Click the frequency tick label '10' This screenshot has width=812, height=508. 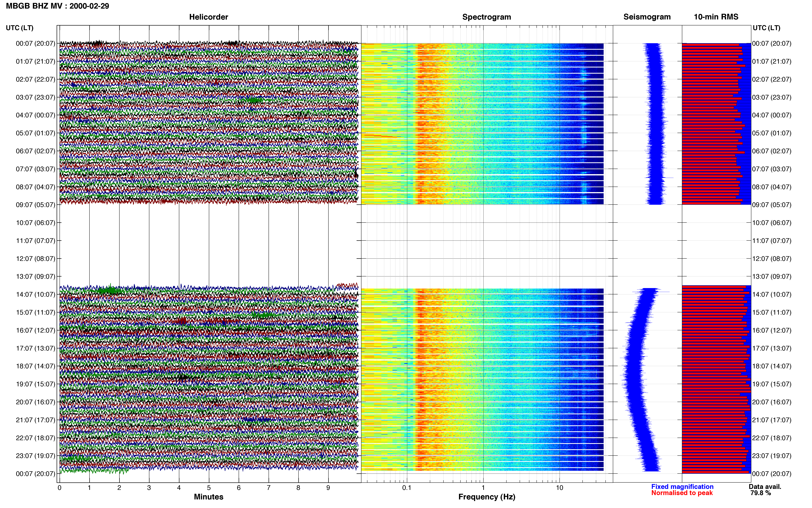tap(559, 488)
